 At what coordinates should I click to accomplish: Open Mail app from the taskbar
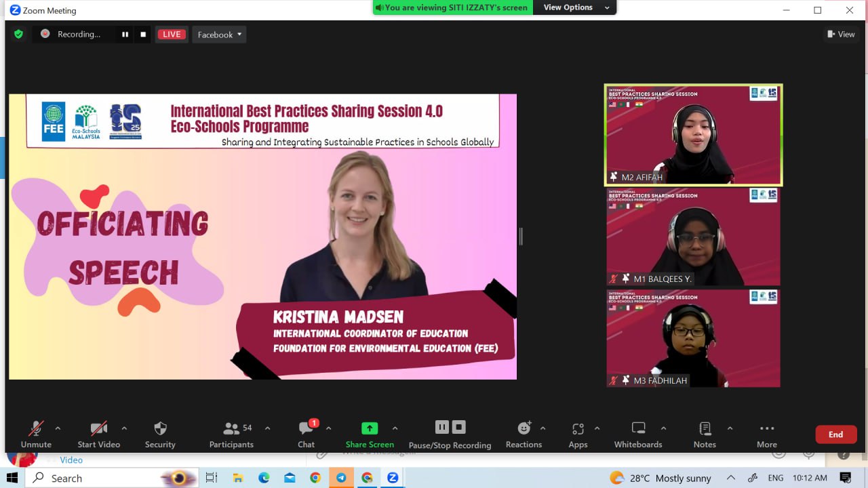(290, 478)
